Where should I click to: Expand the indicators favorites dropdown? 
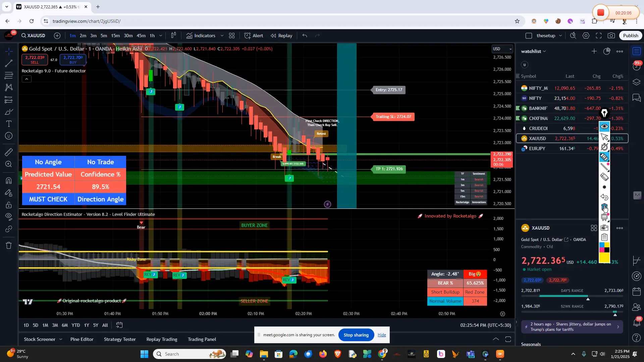tap(222, 36)
